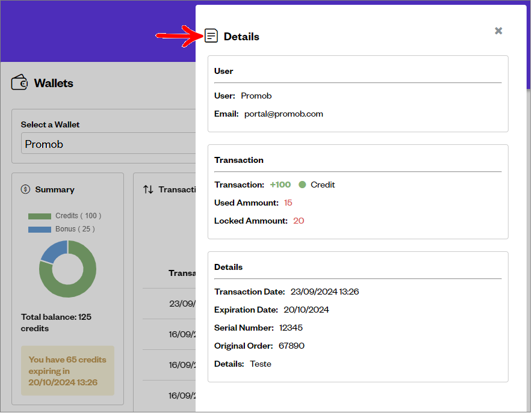Screen dimensions: 532x413
Task: Click the Wallets wallet icon
Action: tap(20, 82)
